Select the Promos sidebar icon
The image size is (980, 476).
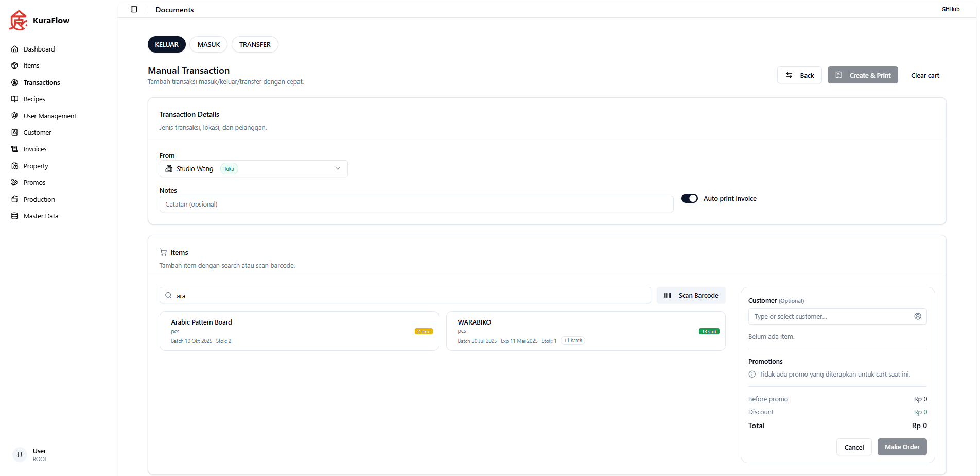(15, 182)
